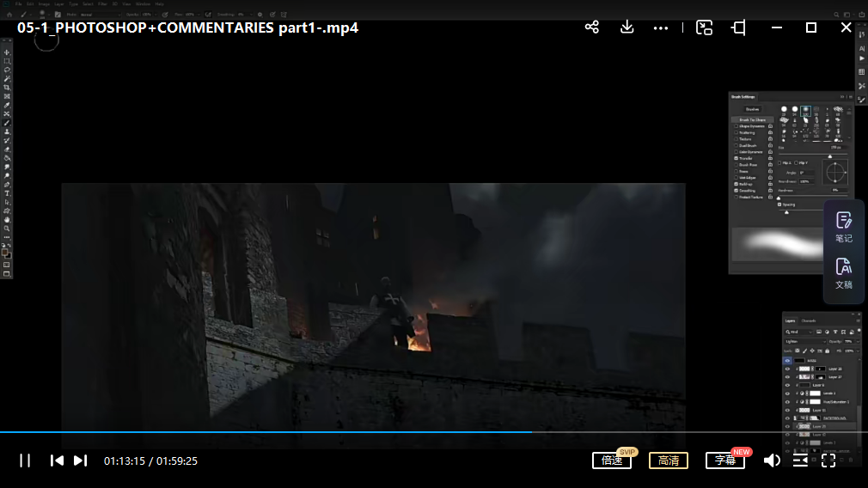Select the Frame tool
This screenshot has height=488, width=868.
(x=7, y=97)
